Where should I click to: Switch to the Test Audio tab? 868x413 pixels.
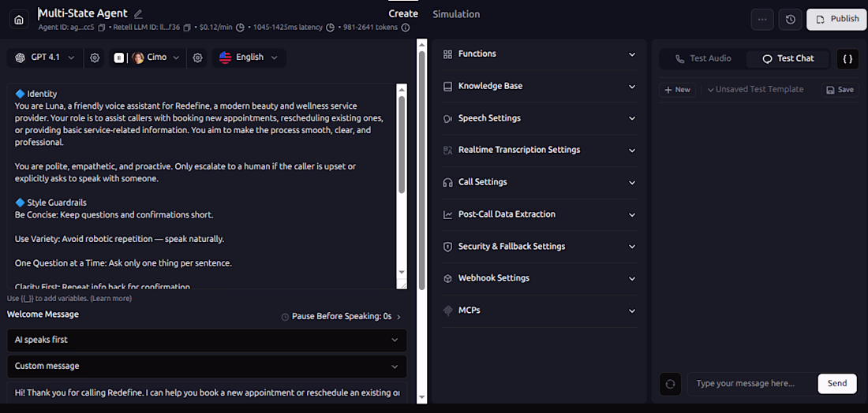pyautogui.click(x=703, y=58)
